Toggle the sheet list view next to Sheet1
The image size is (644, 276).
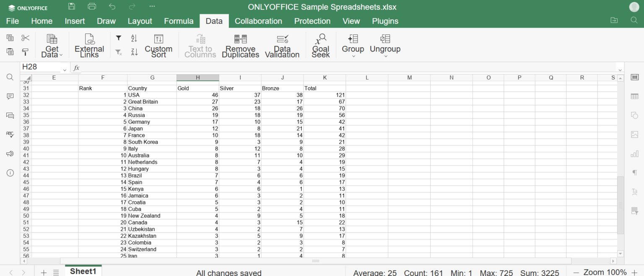pyautogui.click(x=56, y=272)
